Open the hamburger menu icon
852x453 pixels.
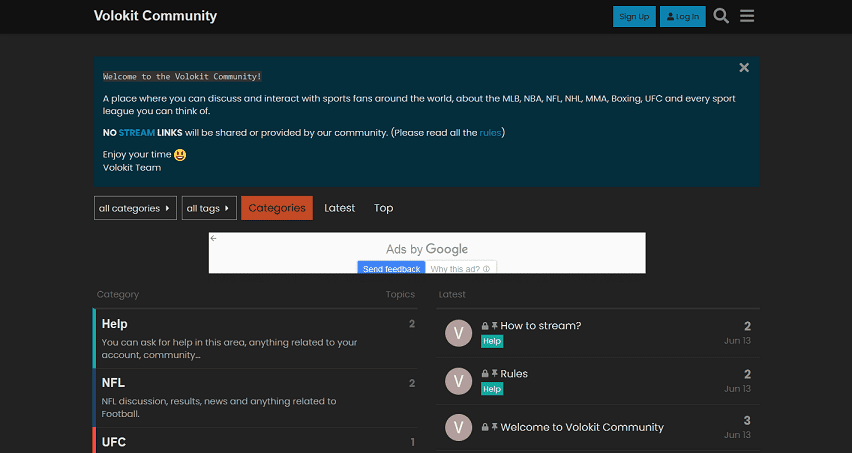click(x=747, y=16)
